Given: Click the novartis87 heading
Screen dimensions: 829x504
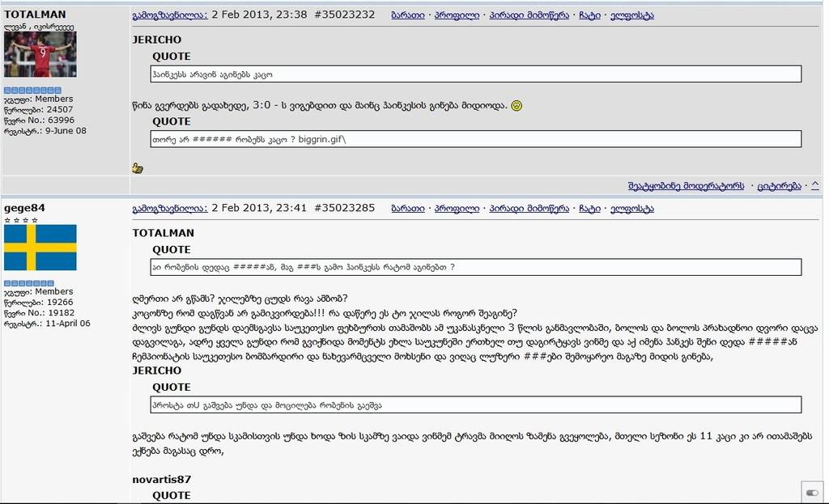Looking at the screenshot, I should tap(161, 479).
